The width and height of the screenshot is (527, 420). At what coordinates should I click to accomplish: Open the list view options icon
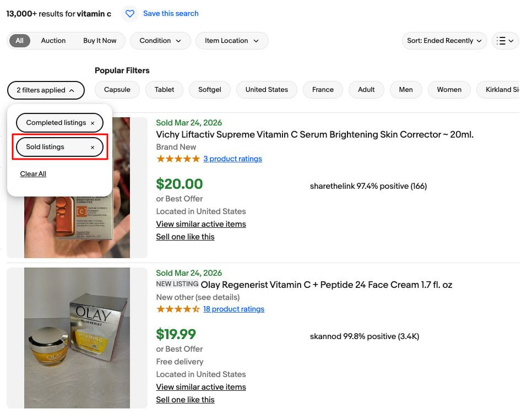tap(505, 41)
